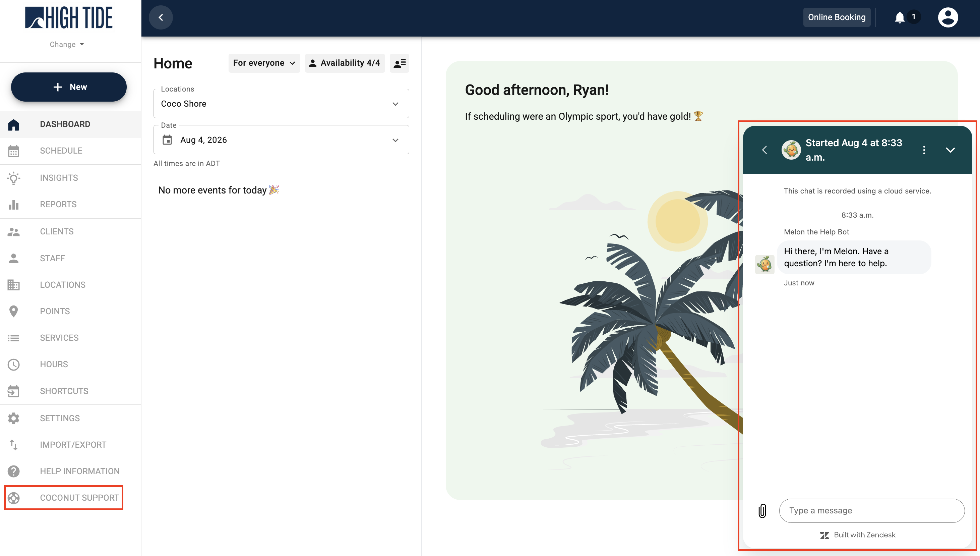
Task: Click the Melon greeting message bubble
Action: coord(854,258)
